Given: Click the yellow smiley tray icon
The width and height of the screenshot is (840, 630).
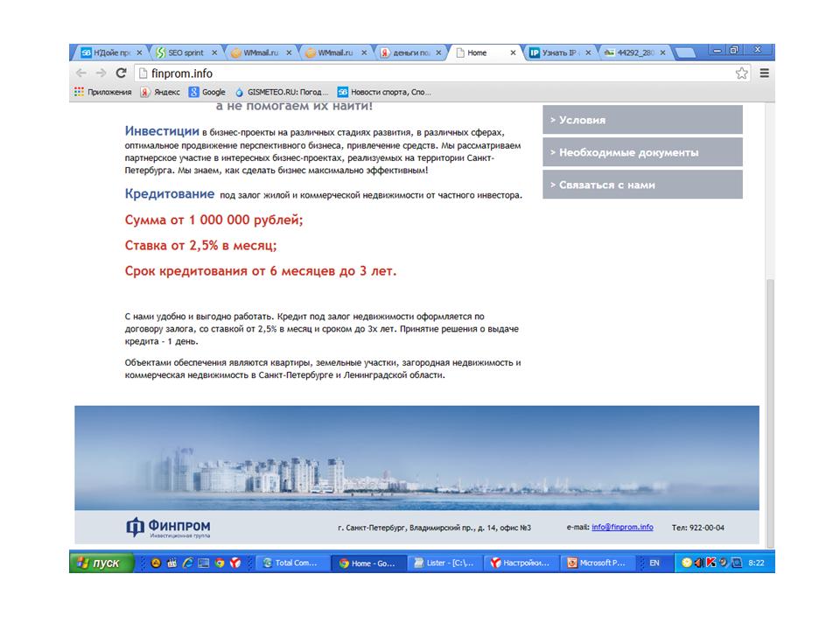Looking at the screenshot, I should click(x=686, y=563).
